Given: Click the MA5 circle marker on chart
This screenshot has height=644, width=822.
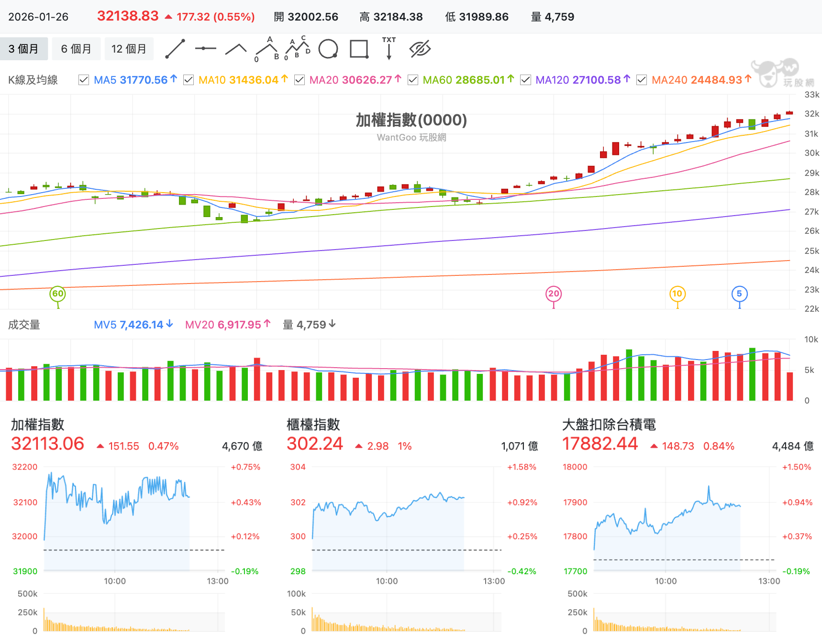Looking at the screenshot, I should 739,294.
